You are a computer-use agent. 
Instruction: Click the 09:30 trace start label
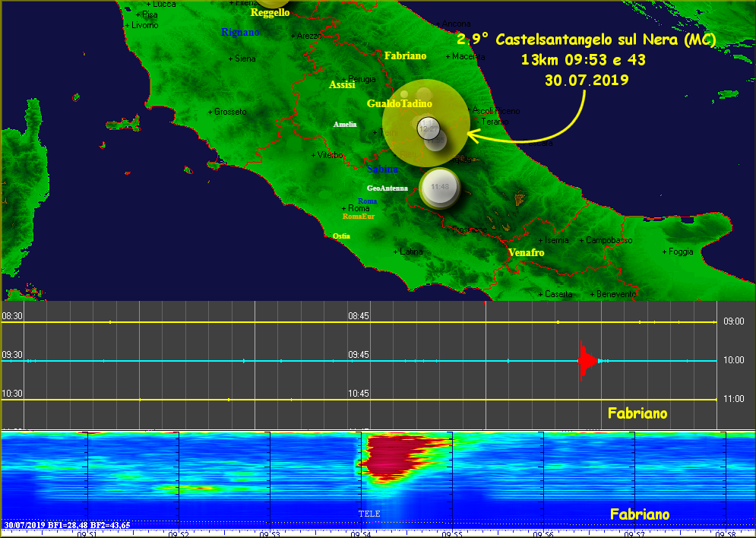point(12,355)
